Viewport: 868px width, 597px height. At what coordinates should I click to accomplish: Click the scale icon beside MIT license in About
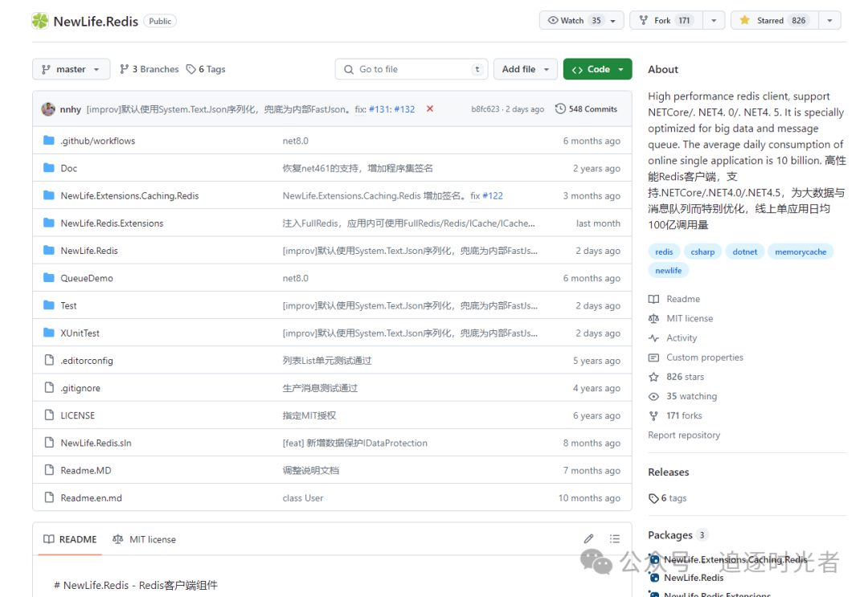point(653,318)
